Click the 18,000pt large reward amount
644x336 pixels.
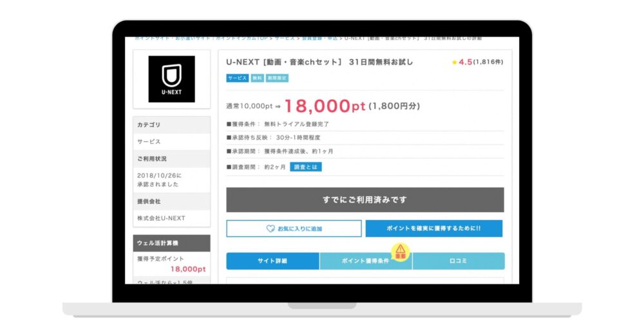coord(325,106)
